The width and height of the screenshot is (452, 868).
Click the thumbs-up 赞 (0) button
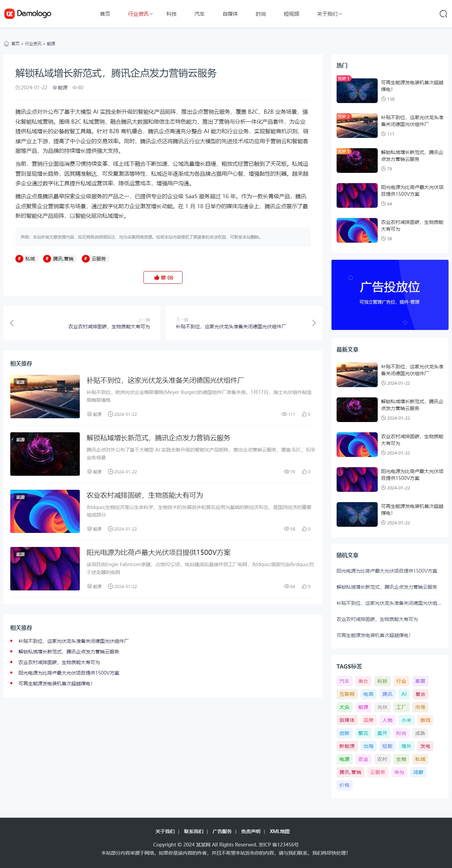pos(163,277)
